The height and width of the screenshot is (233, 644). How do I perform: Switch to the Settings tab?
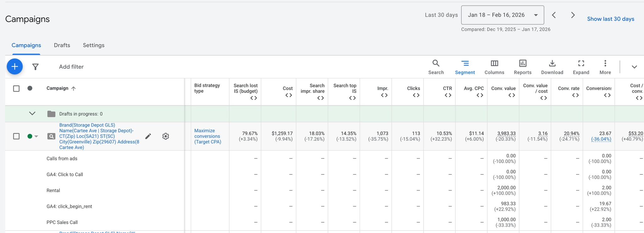tap(93, 45)
